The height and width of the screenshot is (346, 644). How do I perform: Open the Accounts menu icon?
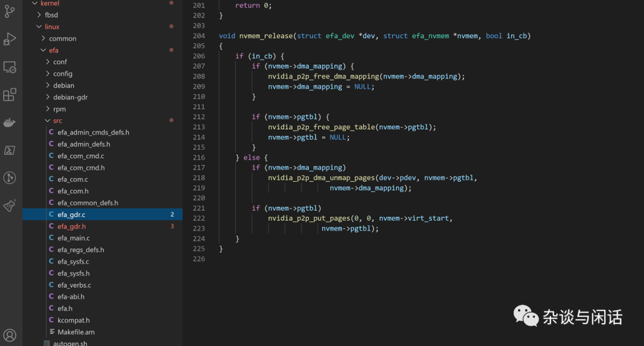10,336
